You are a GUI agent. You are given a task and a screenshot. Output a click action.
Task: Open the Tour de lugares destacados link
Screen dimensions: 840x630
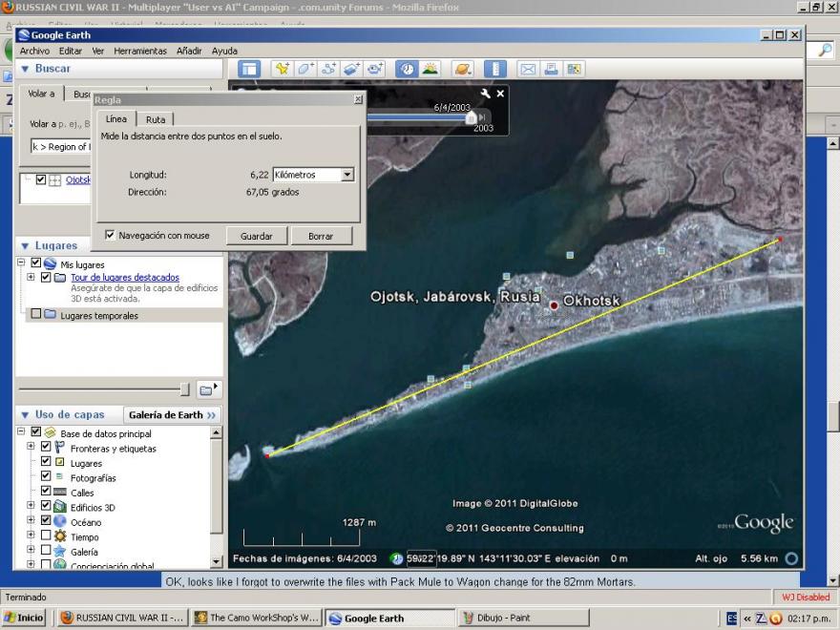pos(124,277)
